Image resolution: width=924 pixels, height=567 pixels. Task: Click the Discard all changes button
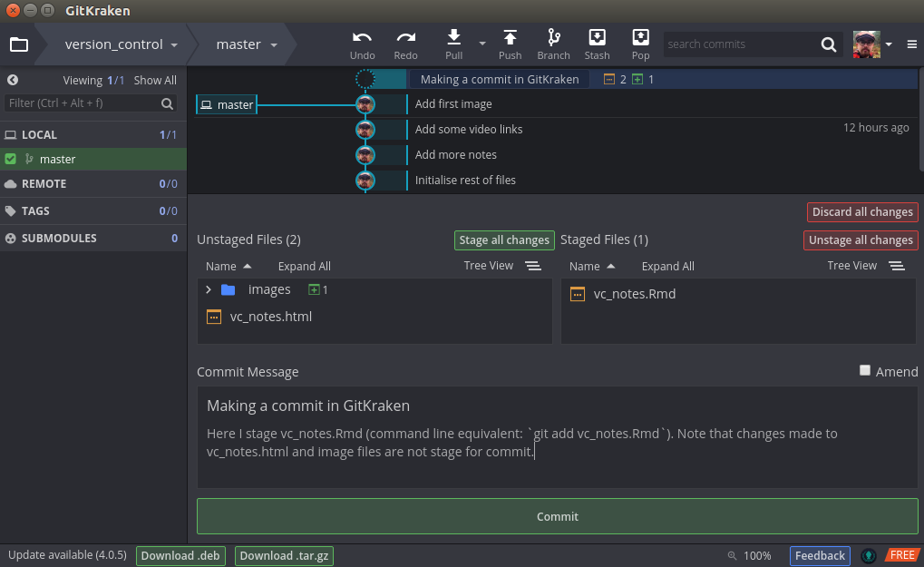click(x=862, y=212)
